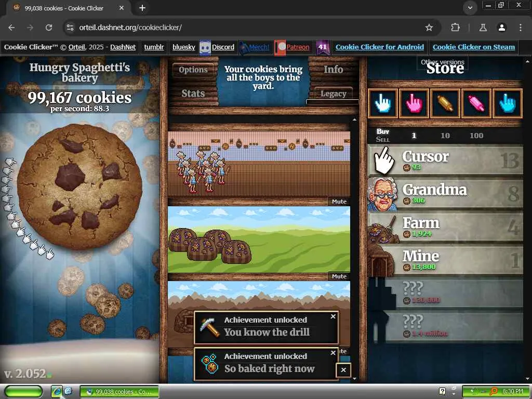
Task: Open the browser profile icon
Action: tap(502, 28)
